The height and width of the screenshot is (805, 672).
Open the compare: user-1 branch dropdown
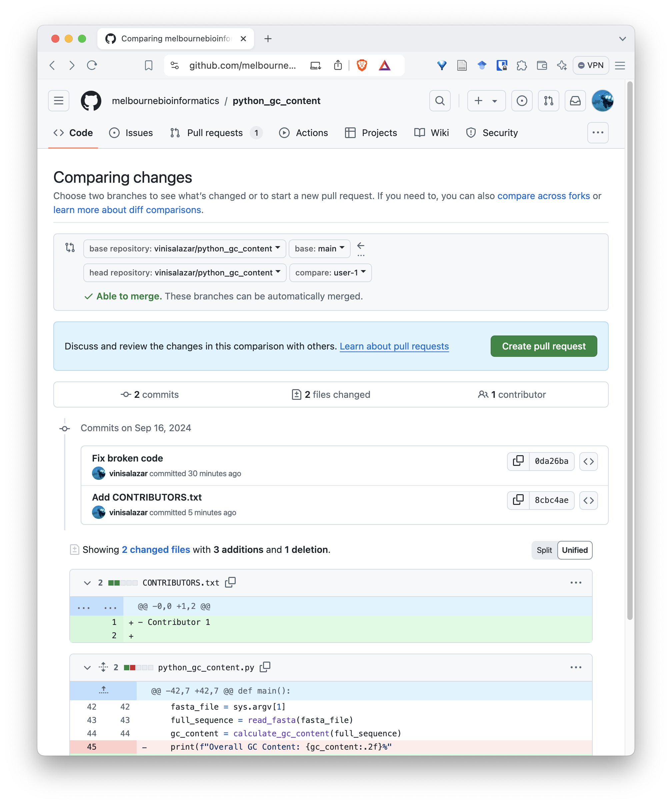point(330,272)
